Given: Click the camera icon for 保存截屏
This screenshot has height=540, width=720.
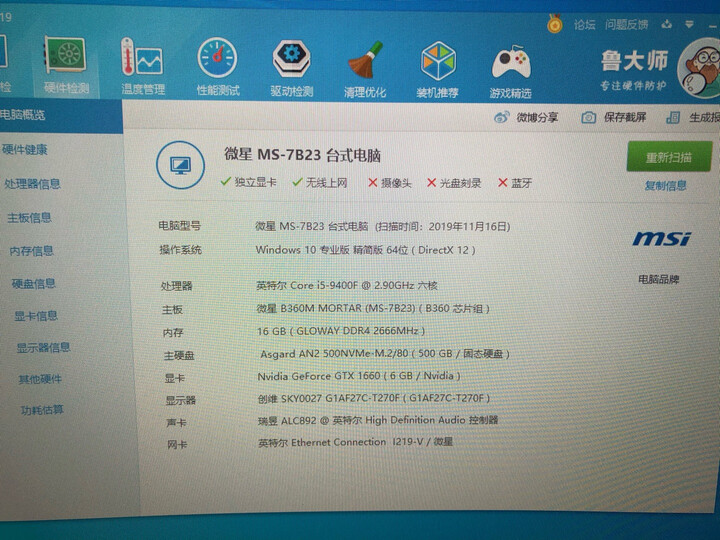Looking at the screenshot, I should coord(589,118).
